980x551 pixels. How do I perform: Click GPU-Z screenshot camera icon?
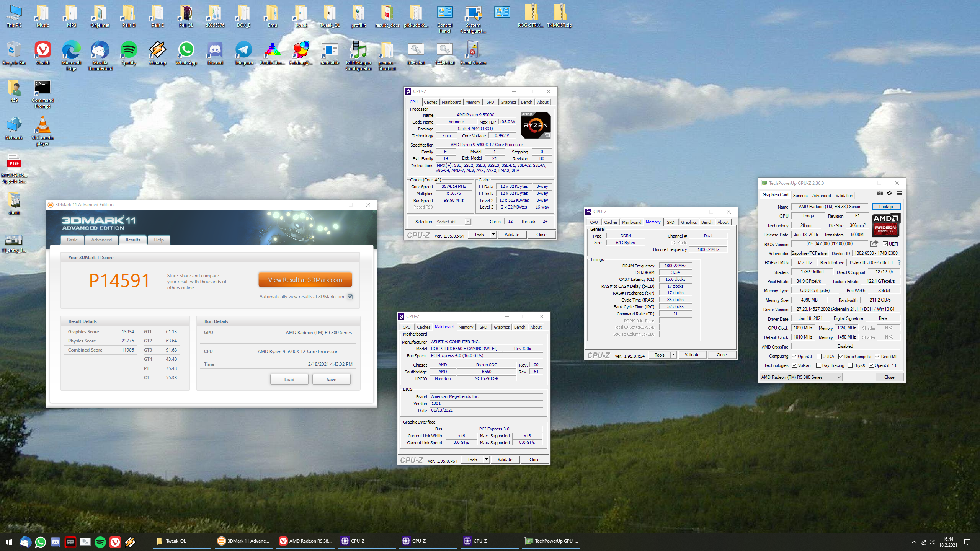[880, 194]
